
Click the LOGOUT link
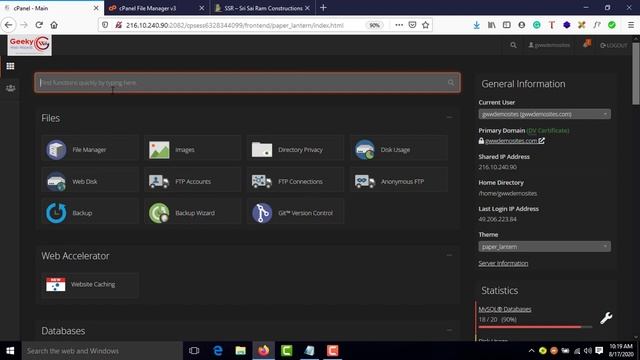613,45
